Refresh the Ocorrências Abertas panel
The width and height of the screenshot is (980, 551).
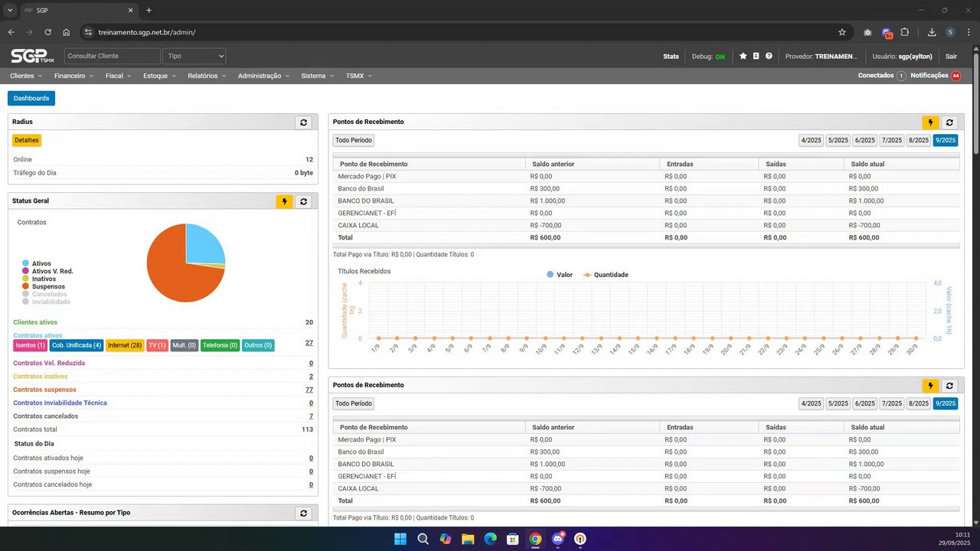(x=304, y=513)
